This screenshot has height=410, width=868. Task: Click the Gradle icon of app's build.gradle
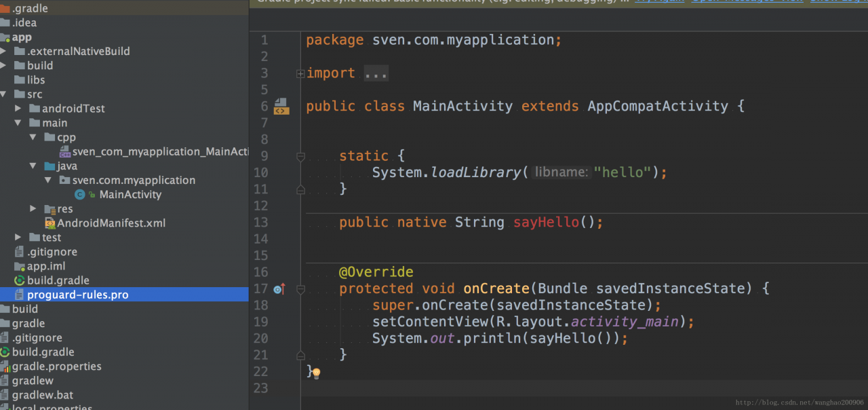pos(20,280)
